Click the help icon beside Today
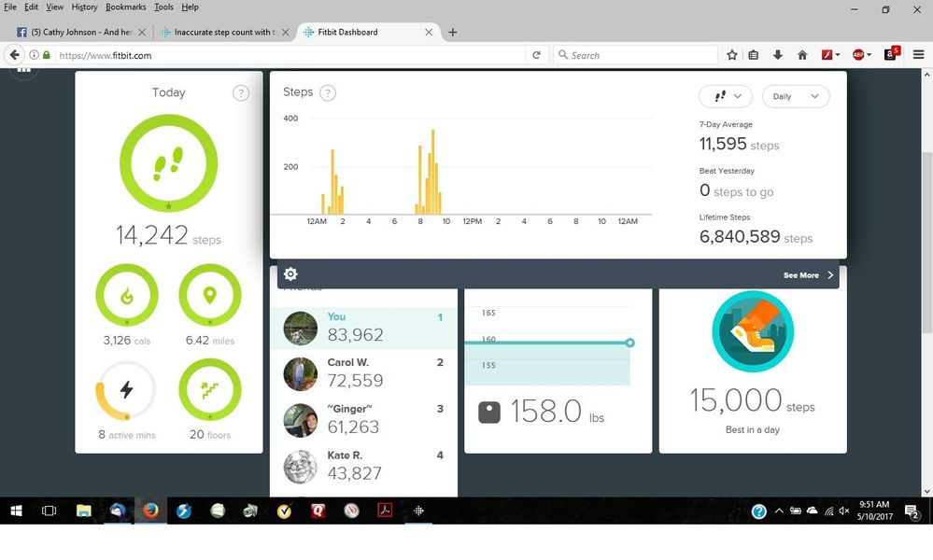The image size is (933, 560). coord(241,93)
